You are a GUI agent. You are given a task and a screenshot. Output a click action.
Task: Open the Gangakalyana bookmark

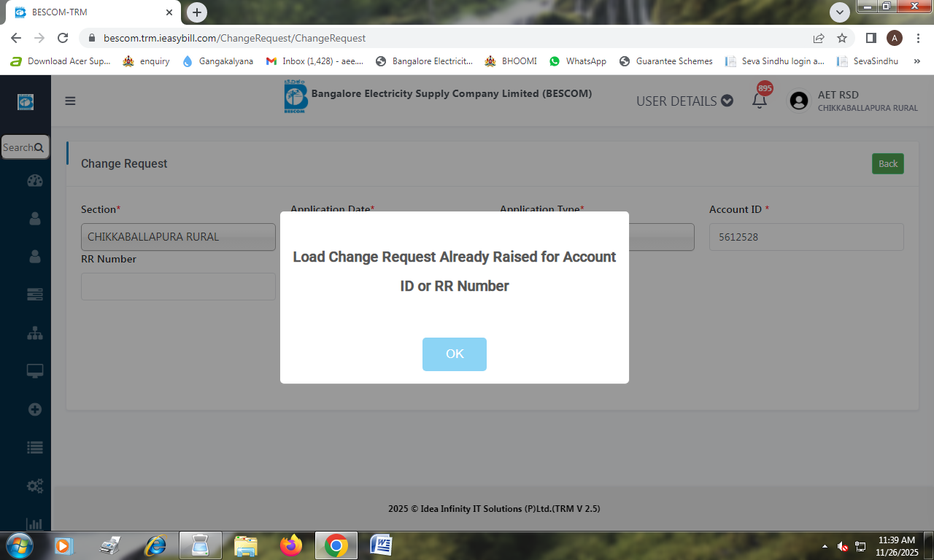click(x=217, y=61)
